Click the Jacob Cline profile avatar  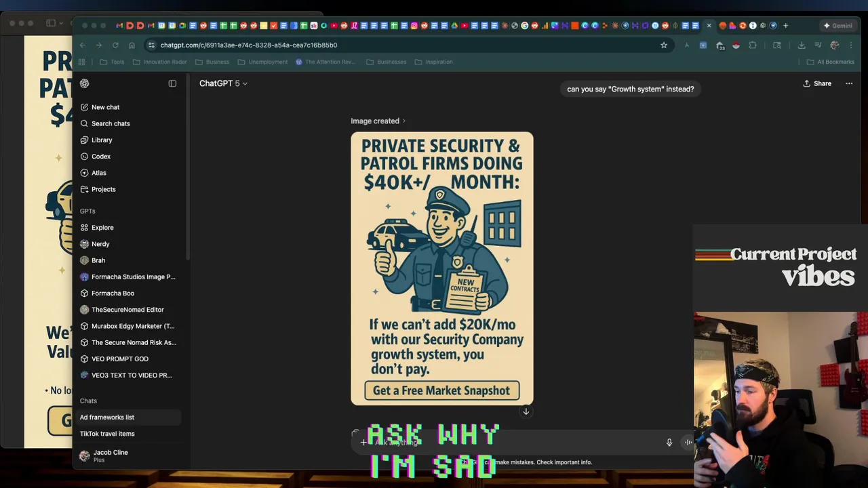tap(84, 456)
